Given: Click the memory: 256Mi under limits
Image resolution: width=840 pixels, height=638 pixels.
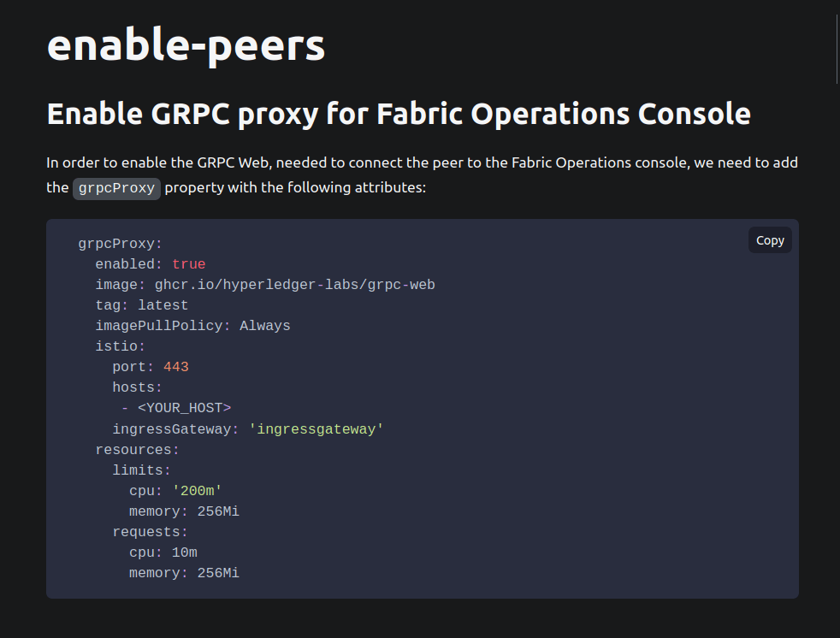Looking at the screenshot, I should pos(183,511).
